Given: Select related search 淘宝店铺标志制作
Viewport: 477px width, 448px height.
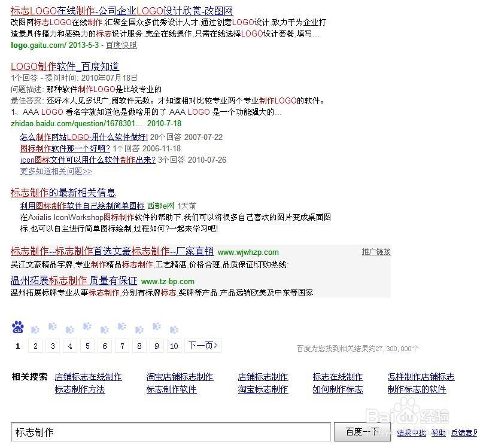Looking at the screenshot, I should [x=180, y=377].
